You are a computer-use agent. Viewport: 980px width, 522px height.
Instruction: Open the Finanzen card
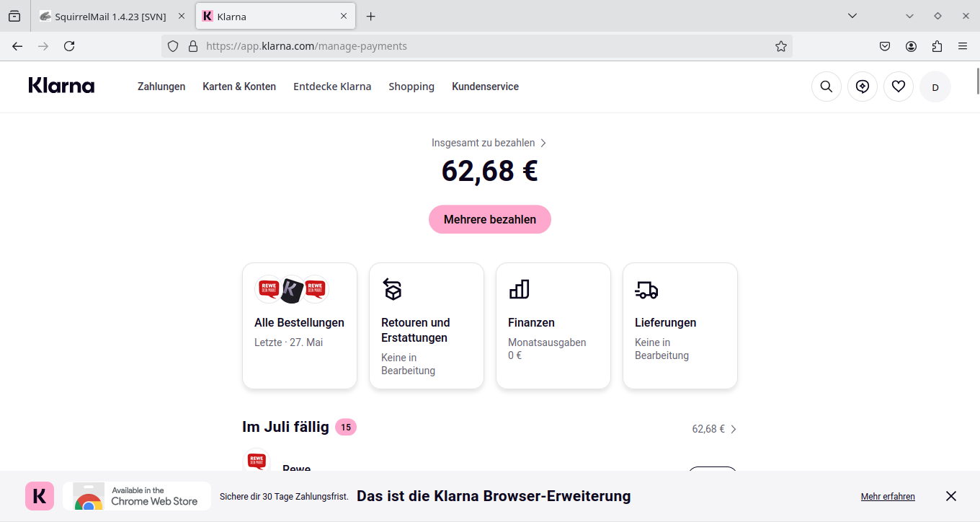(553, 325)
